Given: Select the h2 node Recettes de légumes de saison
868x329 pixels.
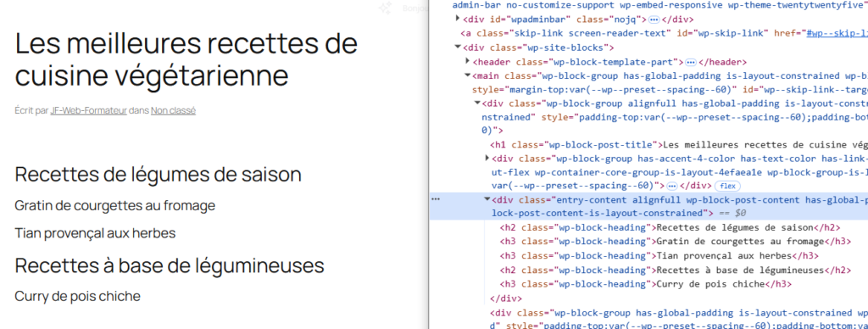Looking at the screenshot, I should [x=670, y=227].
